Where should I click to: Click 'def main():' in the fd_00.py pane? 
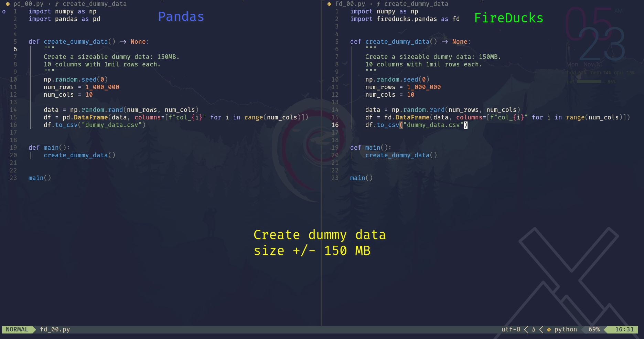click(x=371, y=148)
